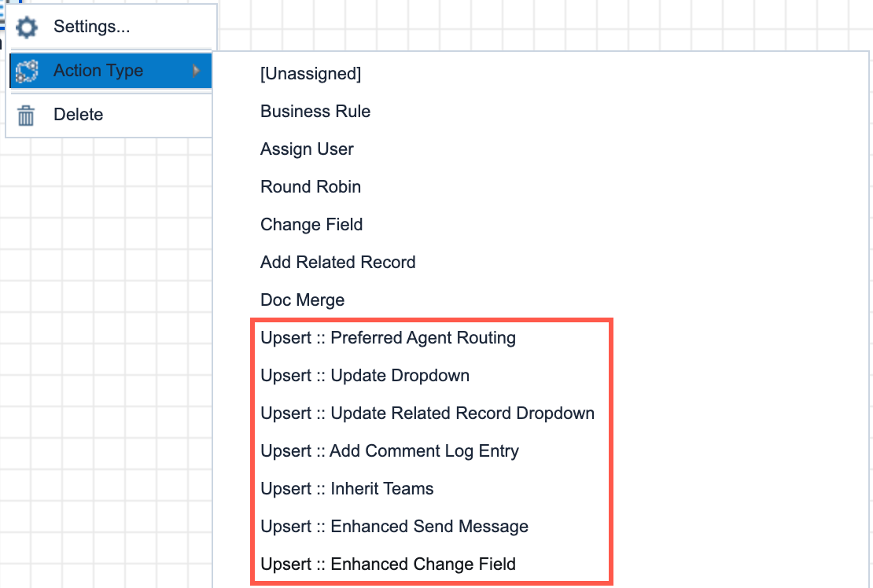The height and width of the screenshot is (588, 873).
Task: Select the [Unassigned] action type
Action: (x=311, y=73)
